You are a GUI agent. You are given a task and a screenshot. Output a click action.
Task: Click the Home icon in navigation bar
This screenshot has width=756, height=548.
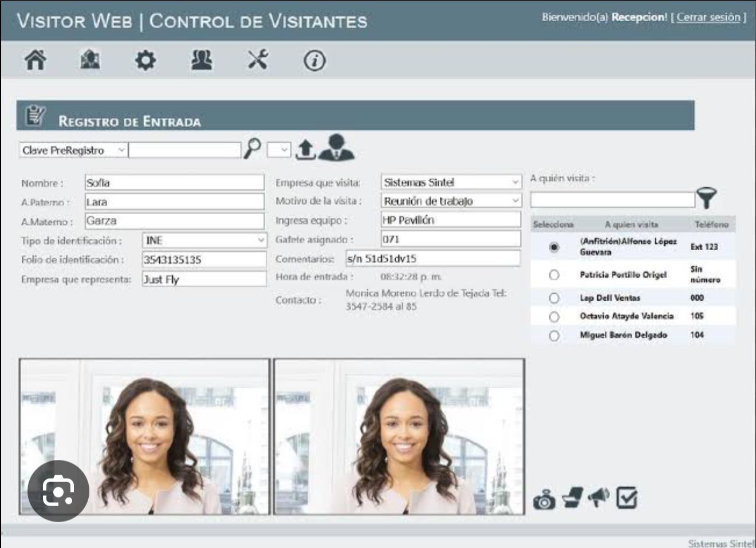pos(36,60)
